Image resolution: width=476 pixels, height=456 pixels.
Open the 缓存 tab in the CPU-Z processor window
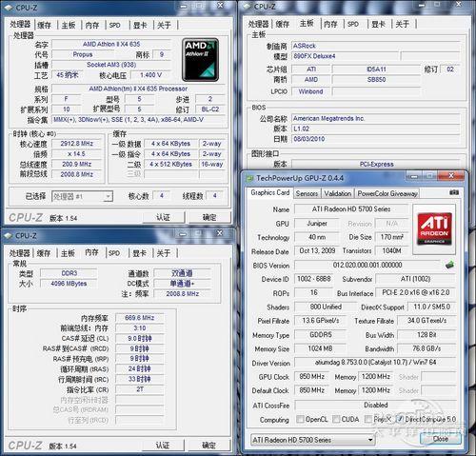click(x=44, y=25)
